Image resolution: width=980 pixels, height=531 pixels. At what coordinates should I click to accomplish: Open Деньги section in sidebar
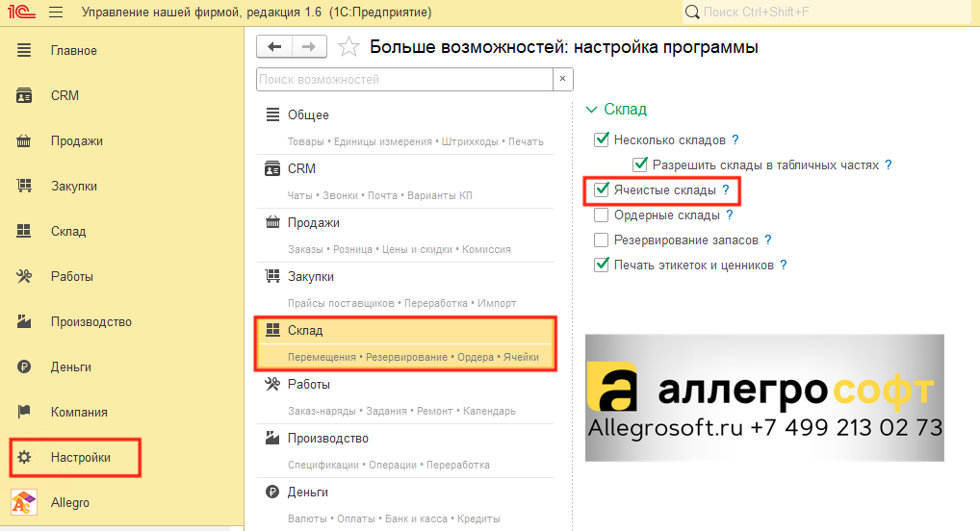point(70,367)
